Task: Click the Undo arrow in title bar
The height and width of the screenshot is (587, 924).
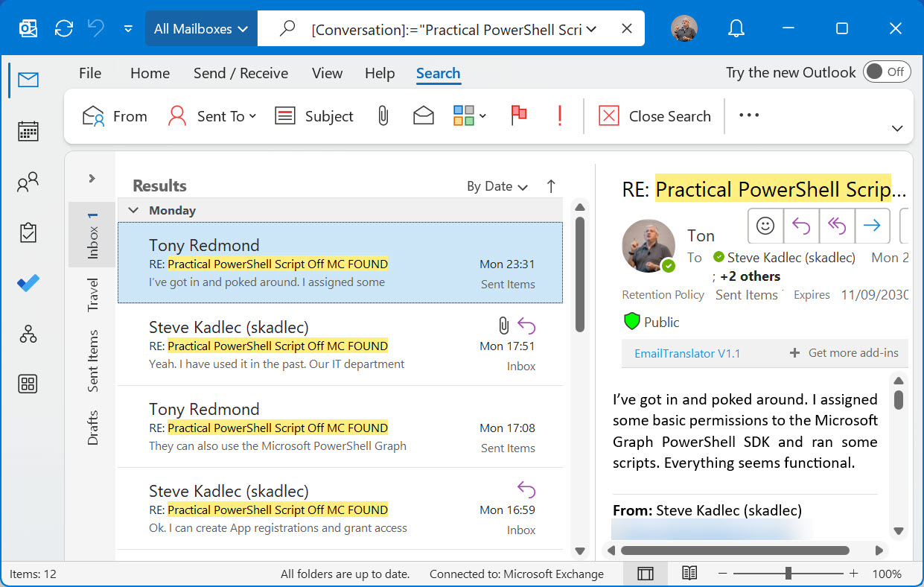Action: pyautogui.click(x=97, y=28)
